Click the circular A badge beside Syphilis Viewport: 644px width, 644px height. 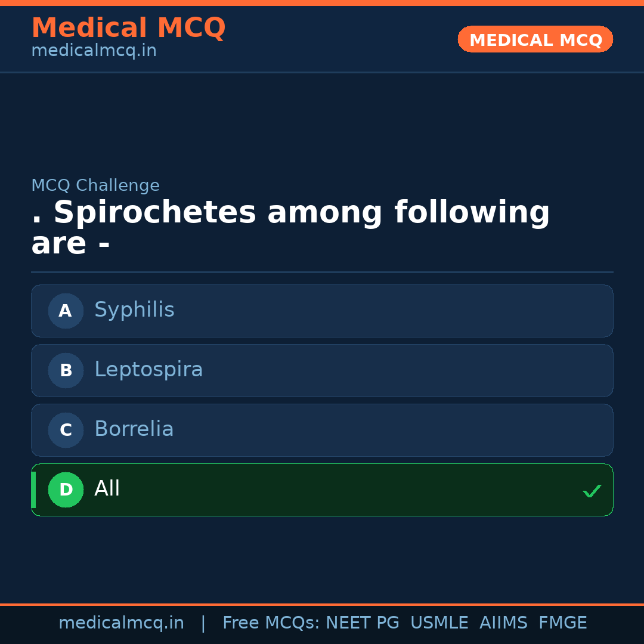tap(66, 311)
